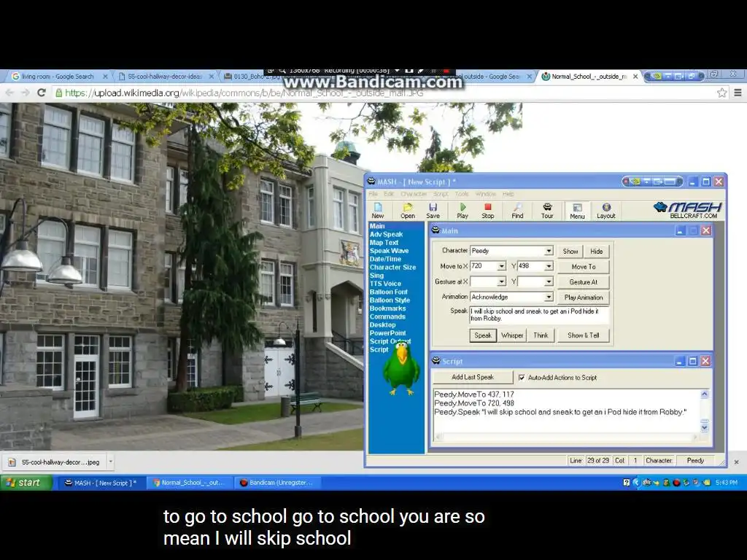The height and width of the screenshot is (560, 747).
Task: Open the Character menu in MASH
Action: point(414,194)
